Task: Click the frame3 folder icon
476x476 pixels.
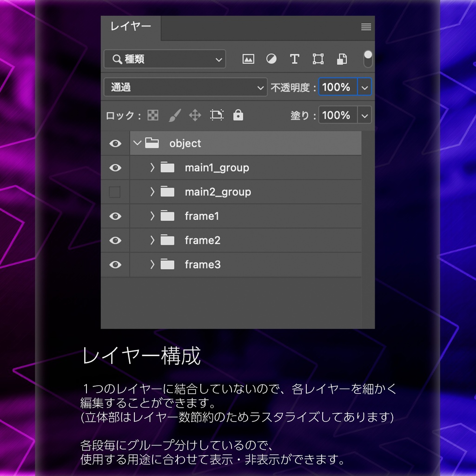Action: tap(167, 264)
